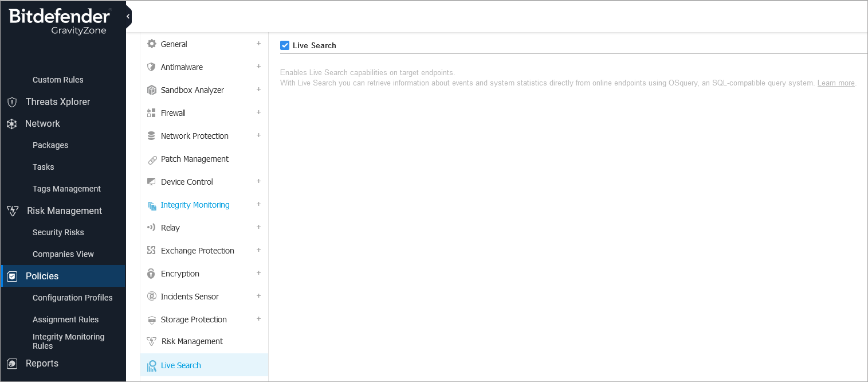
Task: Expand the Network Protection plus sign
Action: pos(258,135)
